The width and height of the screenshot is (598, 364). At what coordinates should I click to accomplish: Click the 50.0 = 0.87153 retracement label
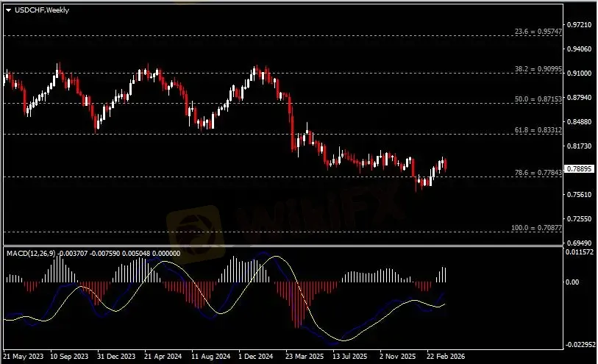click(x=538, y=99)
